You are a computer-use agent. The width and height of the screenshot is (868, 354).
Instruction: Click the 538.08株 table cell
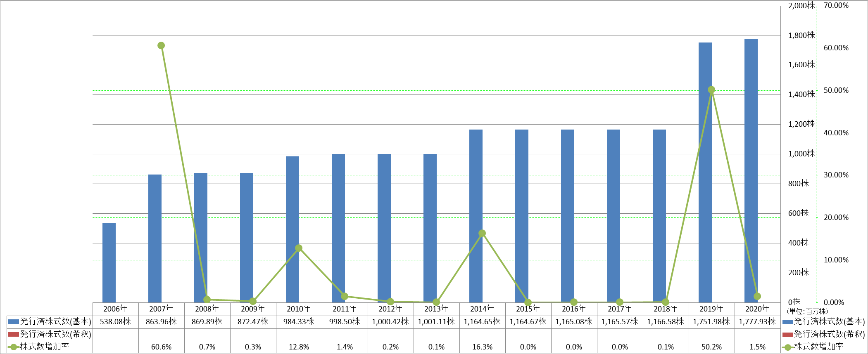click(115, 321)
